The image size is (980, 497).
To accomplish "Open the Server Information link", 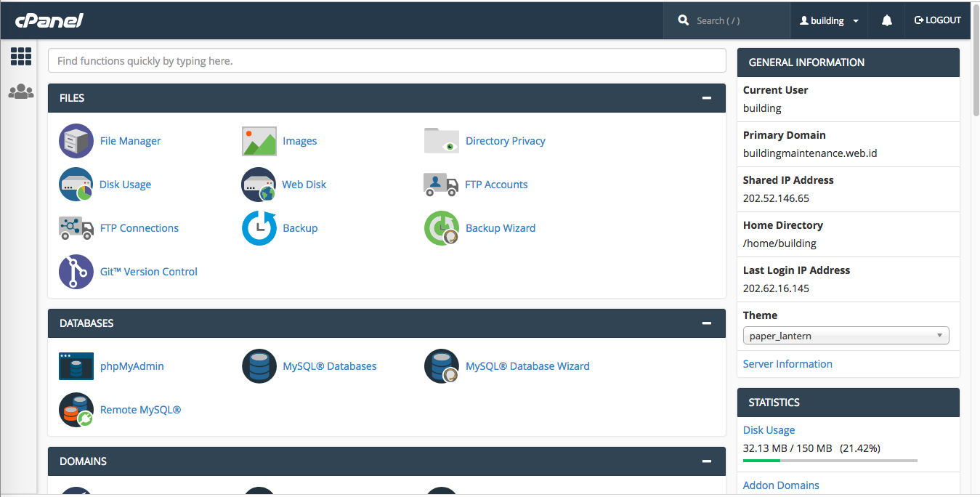I will point(787,364).
